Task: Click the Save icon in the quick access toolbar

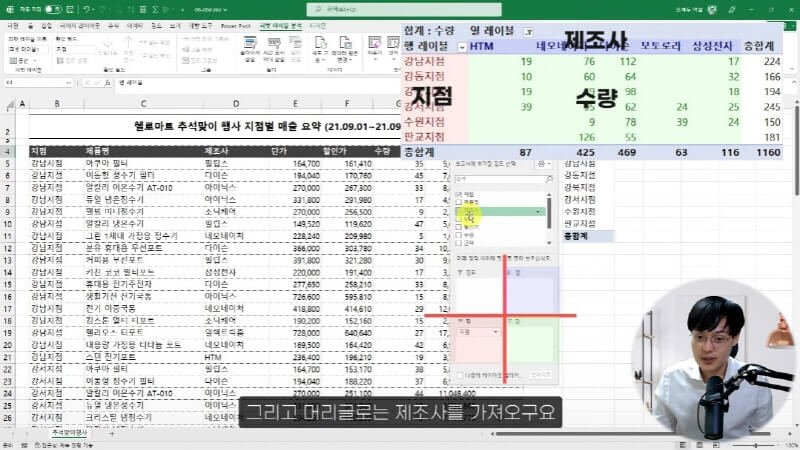Action: [69, 10]
